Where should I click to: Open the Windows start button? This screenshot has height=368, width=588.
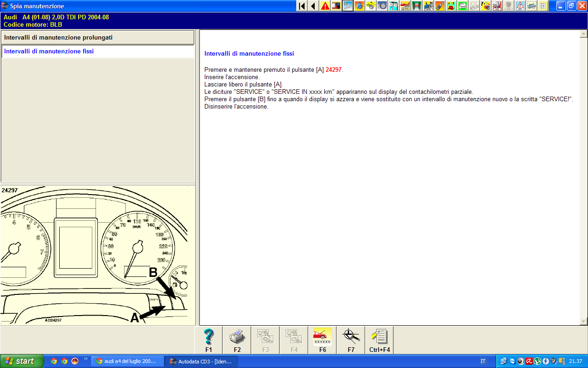[x=22, y=361]
